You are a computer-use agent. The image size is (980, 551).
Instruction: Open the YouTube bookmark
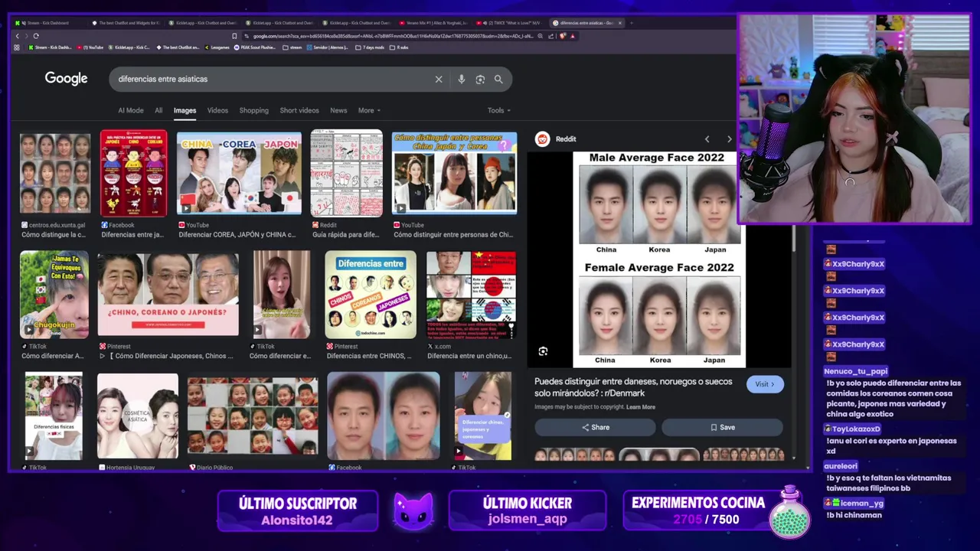pyautogui.click(x=92, y=47)
